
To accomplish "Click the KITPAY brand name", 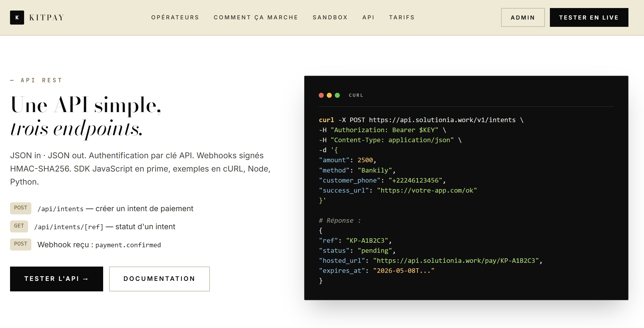I will click(47, 18).
